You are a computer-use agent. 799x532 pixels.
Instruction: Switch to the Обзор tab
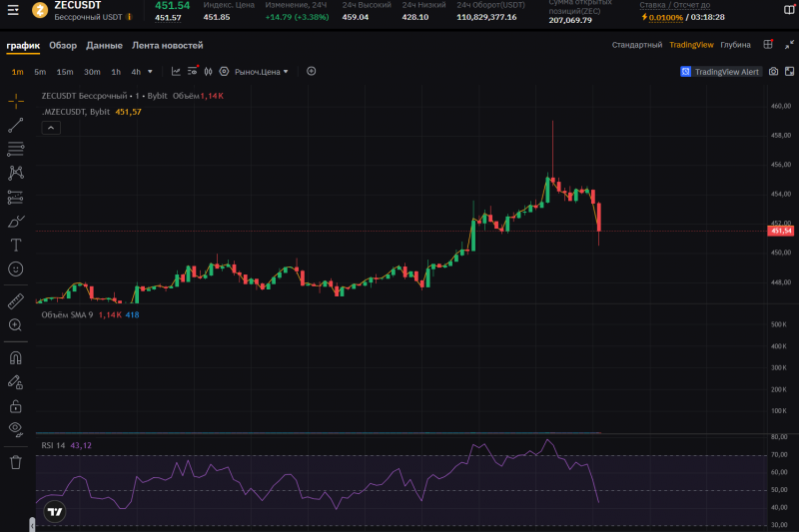coord(63,46)
